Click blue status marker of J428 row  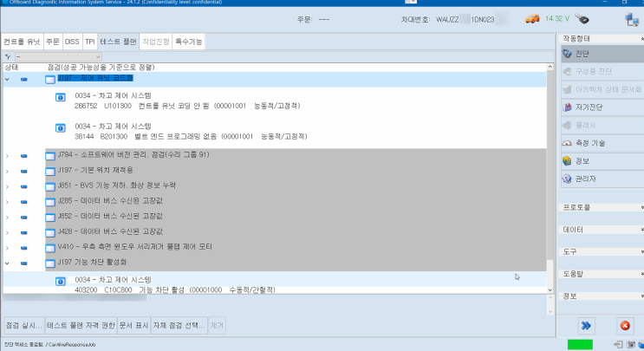coord(23,233)
